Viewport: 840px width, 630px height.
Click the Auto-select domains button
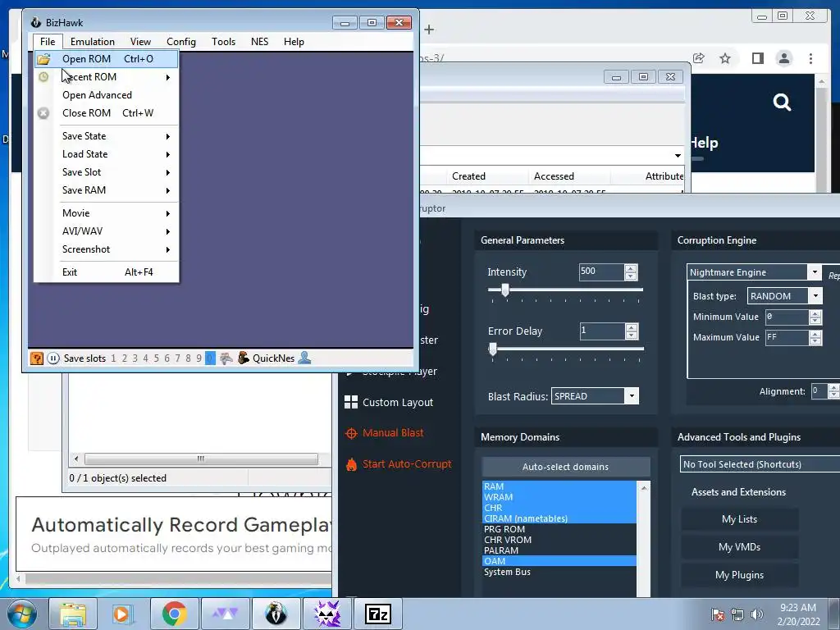[566, 467]
